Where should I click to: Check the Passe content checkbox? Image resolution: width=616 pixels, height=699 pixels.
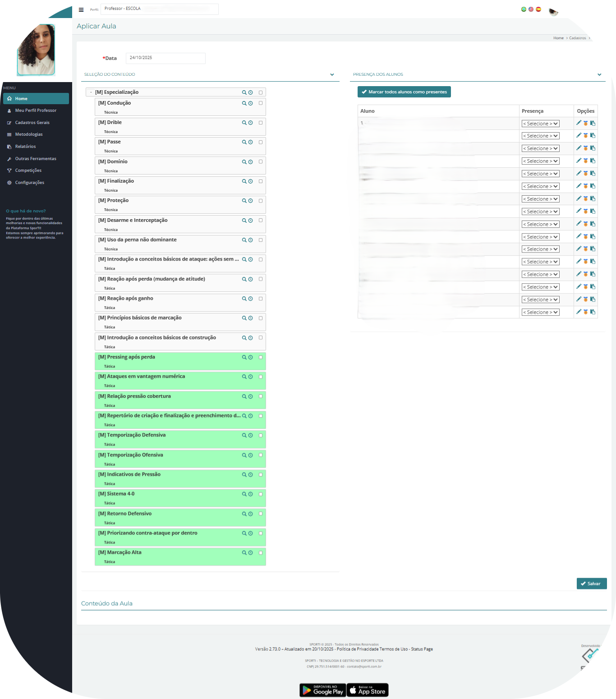[x=261, y=142]
